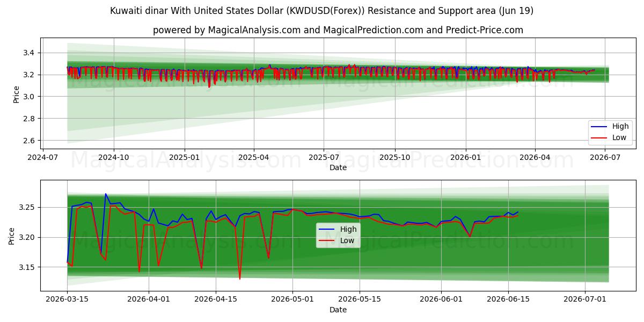Click the 2026-04 date tick label
The image size is (644, 322).
click(535, 157)
